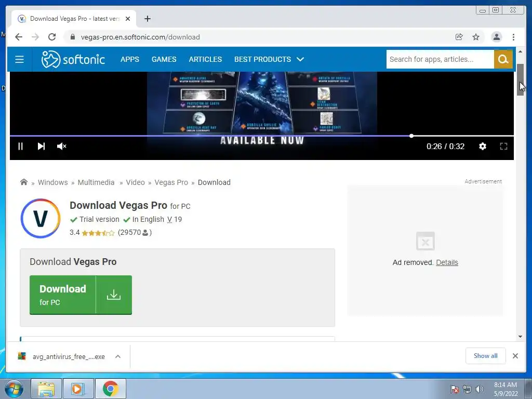532x399 pixels.
Task: Go back in the browser
Action: (19, 37)
